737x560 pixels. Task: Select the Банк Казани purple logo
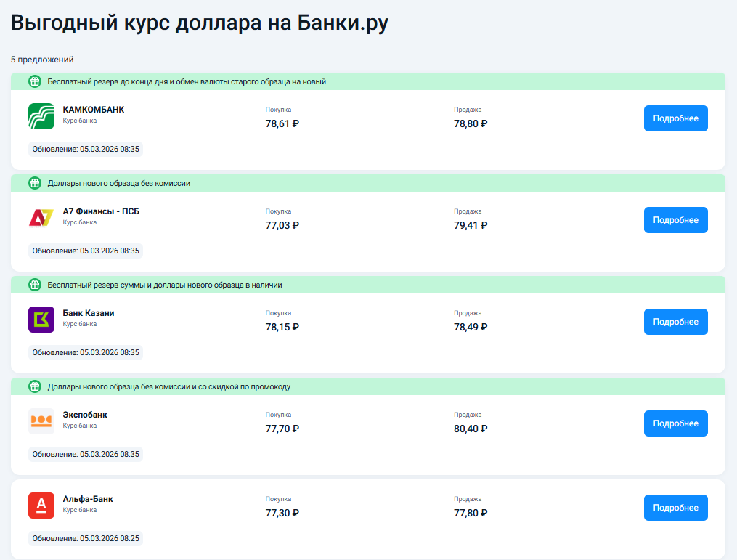[41, 320]
